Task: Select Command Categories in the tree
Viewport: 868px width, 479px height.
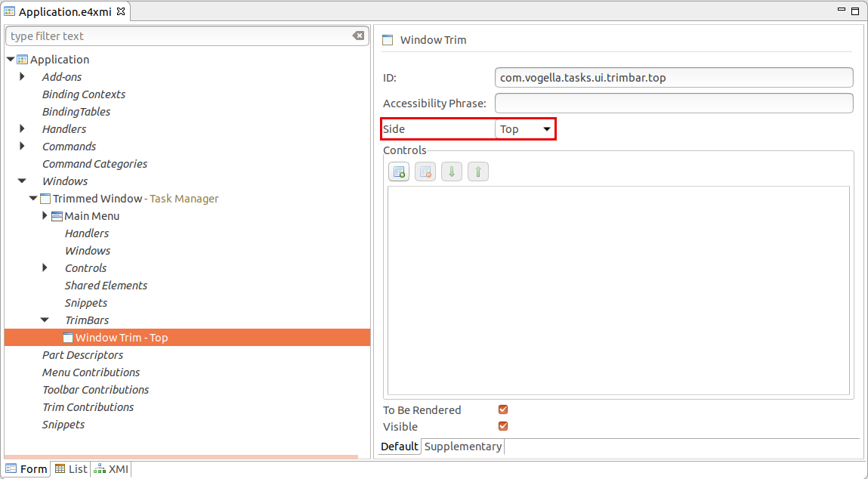Action: (94, 164)
